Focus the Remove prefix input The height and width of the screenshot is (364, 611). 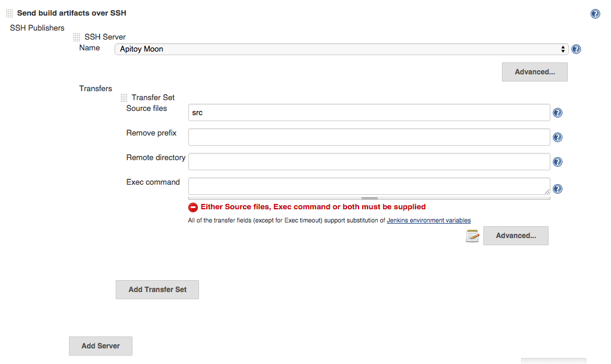[x=369, y=137]
